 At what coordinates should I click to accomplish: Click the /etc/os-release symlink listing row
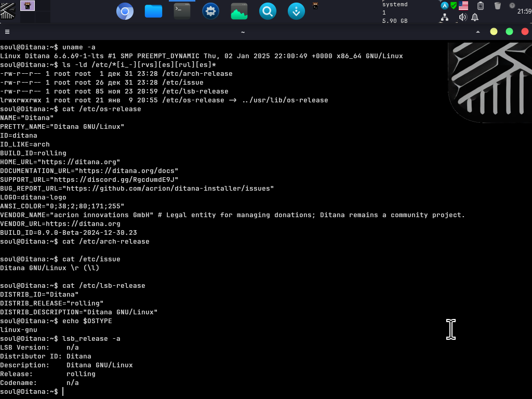164,100
